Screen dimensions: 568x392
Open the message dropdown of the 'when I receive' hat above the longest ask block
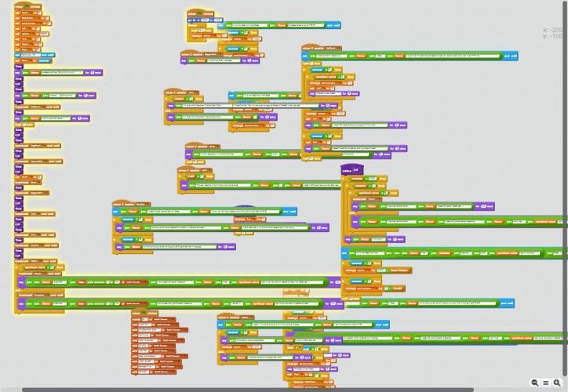click(333, 48)
